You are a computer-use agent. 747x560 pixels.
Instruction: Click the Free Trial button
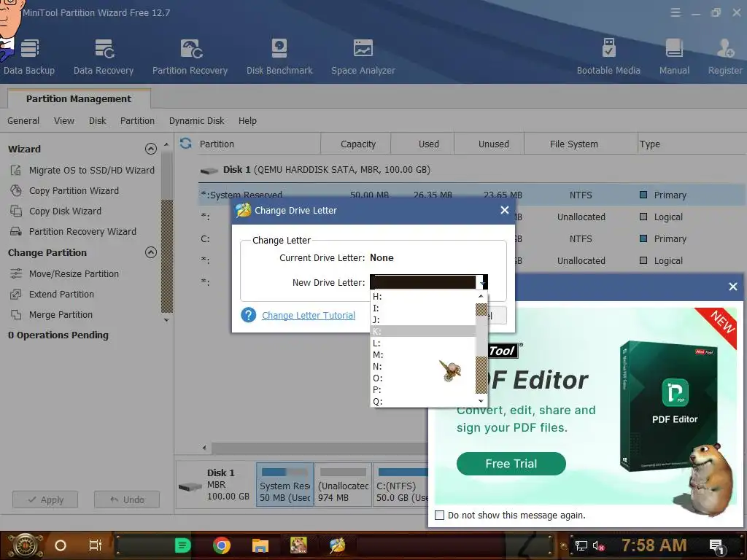pos(511,464)
